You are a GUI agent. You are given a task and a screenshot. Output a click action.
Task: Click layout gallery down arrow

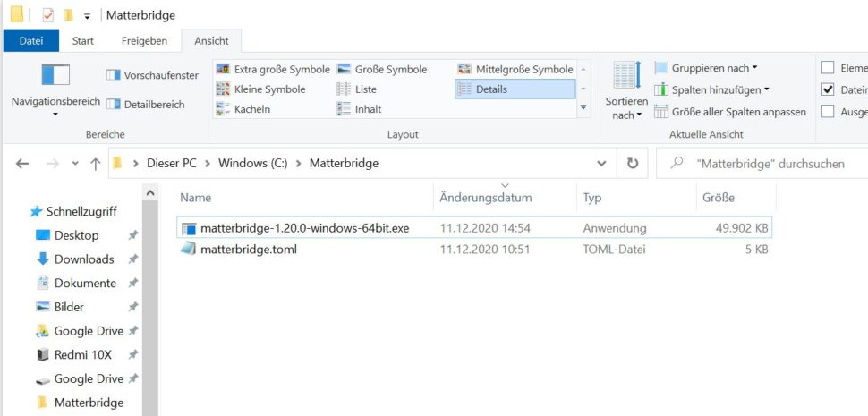pos(583,89)
